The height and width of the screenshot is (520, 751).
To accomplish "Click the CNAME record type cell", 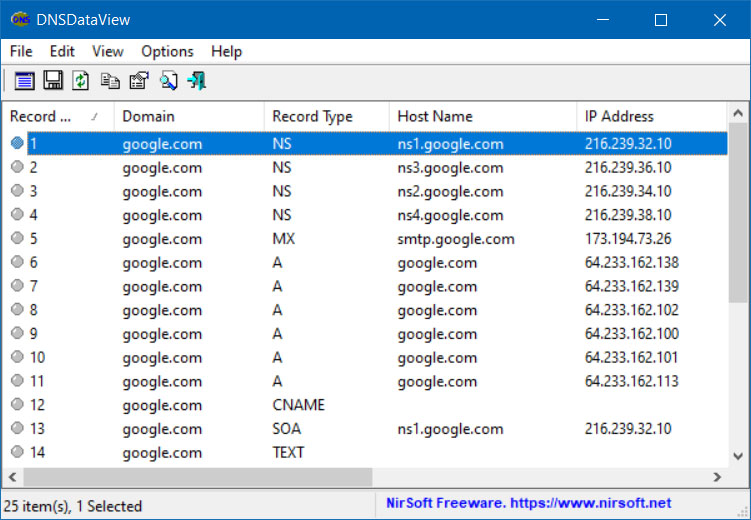I will pyautogui.click(x=298, y=405).
